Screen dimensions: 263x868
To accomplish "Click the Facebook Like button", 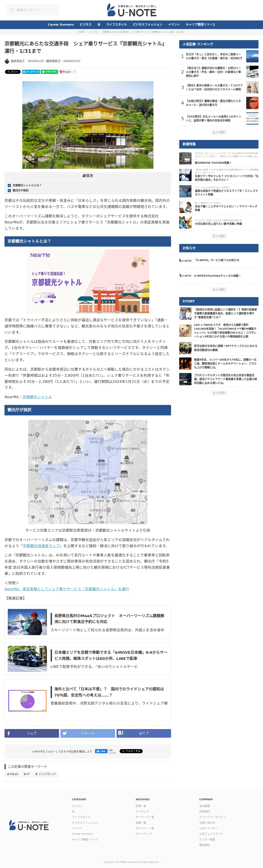I will [101, 751].
